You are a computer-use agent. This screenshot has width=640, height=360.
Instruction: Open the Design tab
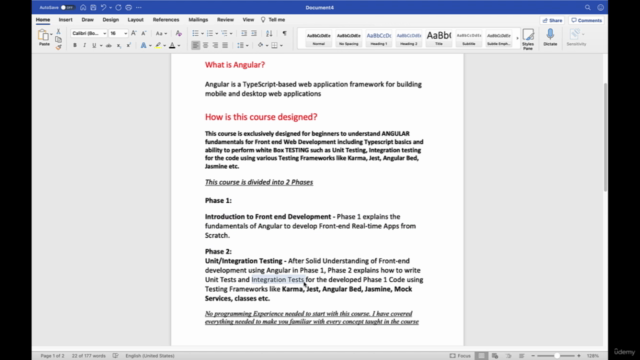(111, 20)
